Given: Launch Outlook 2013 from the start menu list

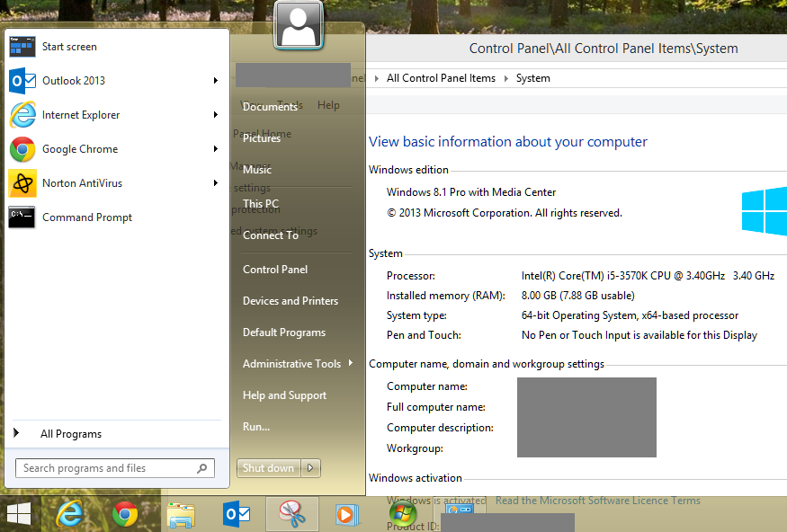Looking at the screenshot, I should [116, 81].
